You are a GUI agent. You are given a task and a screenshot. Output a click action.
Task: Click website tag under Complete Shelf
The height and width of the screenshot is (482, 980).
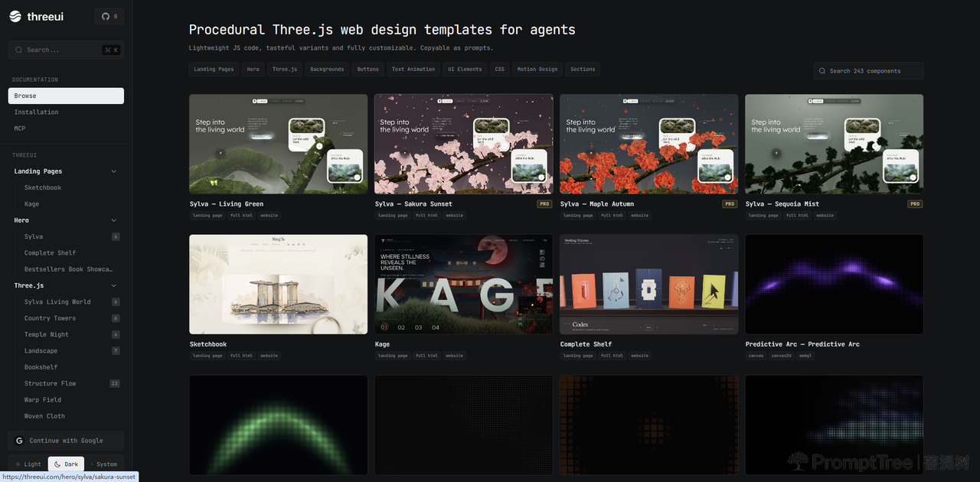point(640,356)
